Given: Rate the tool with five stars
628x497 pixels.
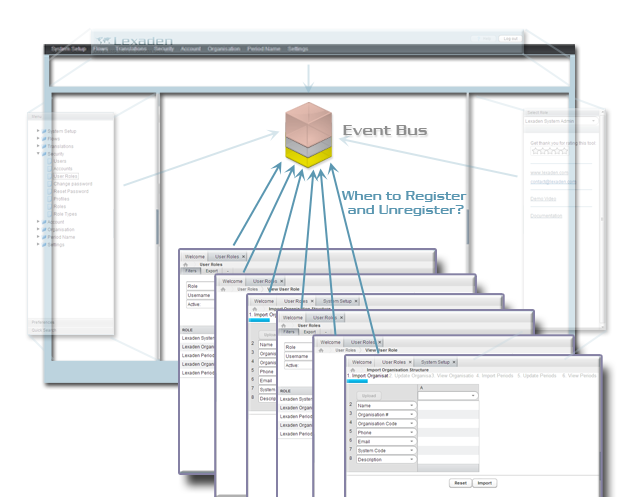Looking at the screenshot, I should tap(564, 151).
